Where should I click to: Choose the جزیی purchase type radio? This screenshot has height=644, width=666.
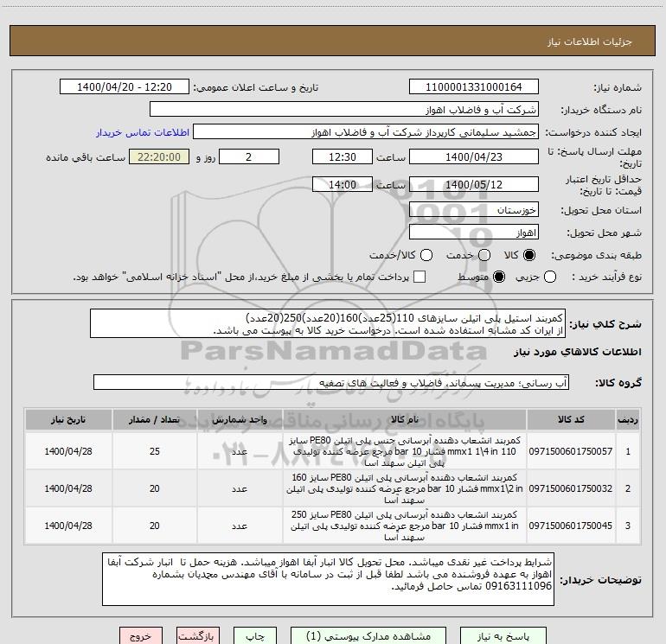click(550, 277)
